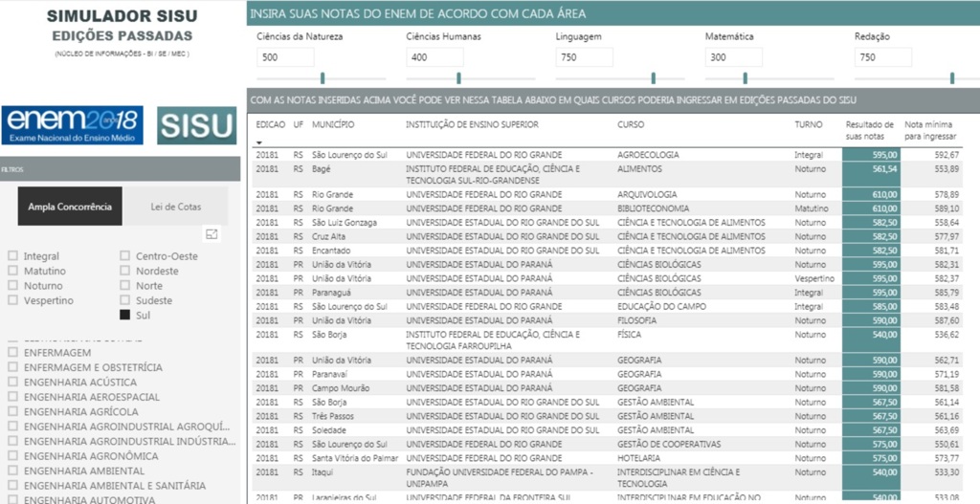This screenshot has height=504, width=980.
Task: Click the result value 561,54
Action: (x=884, y=169)
